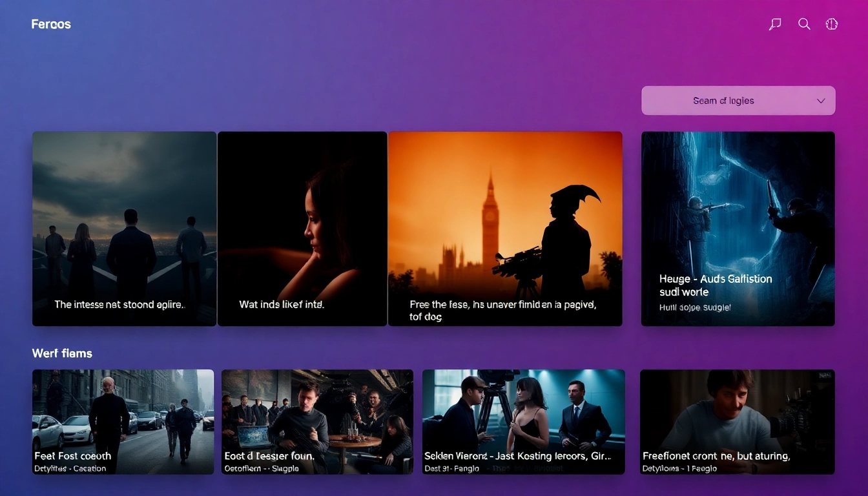Click the "Detyfltes - Caeation" caption link
Viewport: 868px width, 496px height.
(x=70, y=468)
